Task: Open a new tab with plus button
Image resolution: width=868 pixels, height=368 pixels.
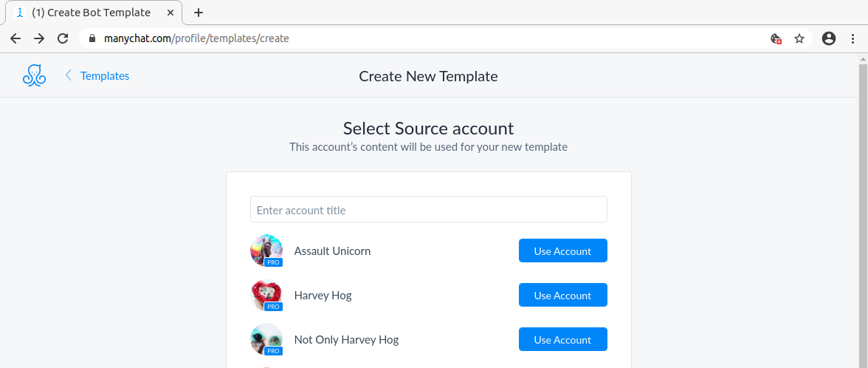Action: (198, 13)
